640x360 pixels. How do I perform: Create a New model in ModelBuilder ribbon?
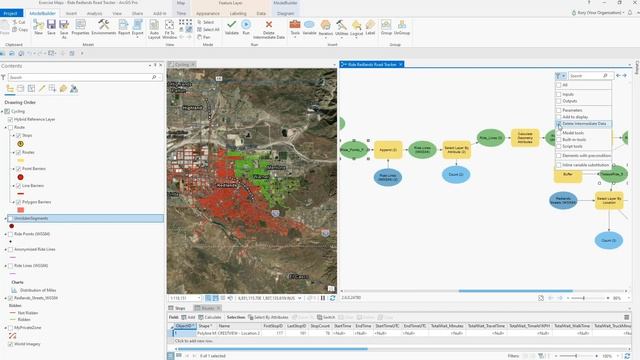38,27
